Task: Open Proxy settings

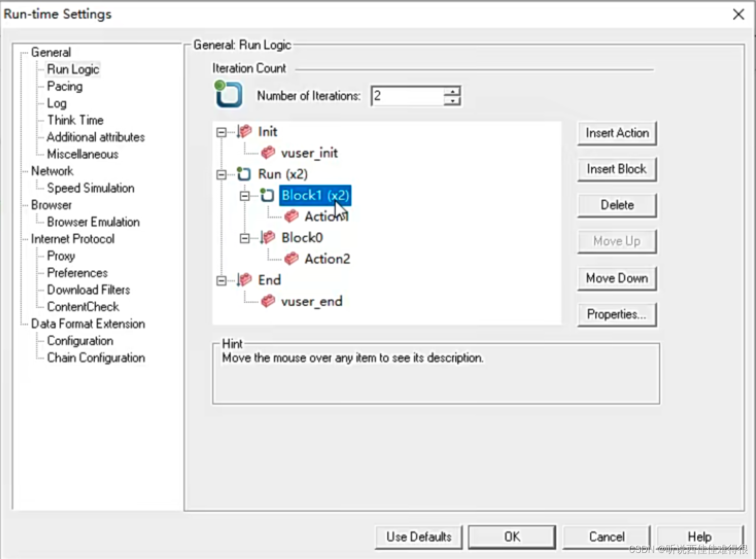Action: 61,256
